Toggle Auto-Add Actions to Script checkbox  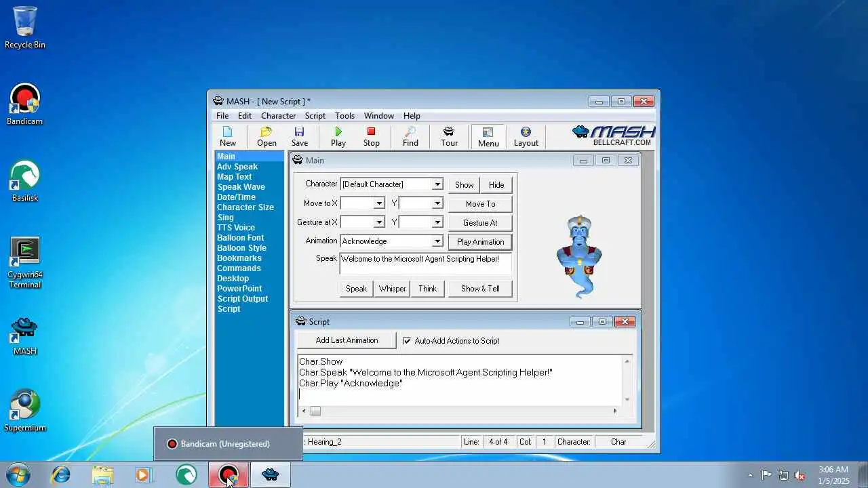point(407,341)
